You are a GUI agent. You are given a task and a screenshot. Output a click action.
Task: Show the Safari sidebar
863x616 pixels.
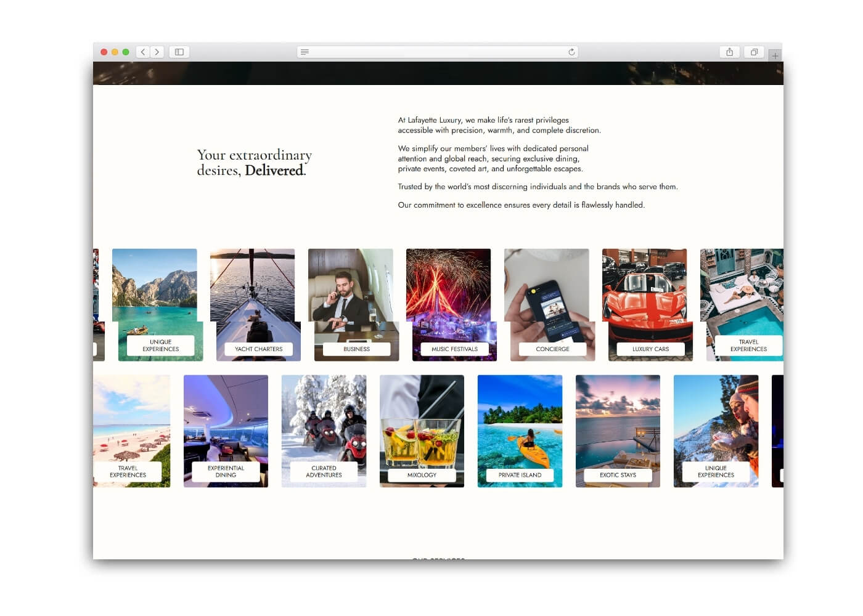point(179,52)
